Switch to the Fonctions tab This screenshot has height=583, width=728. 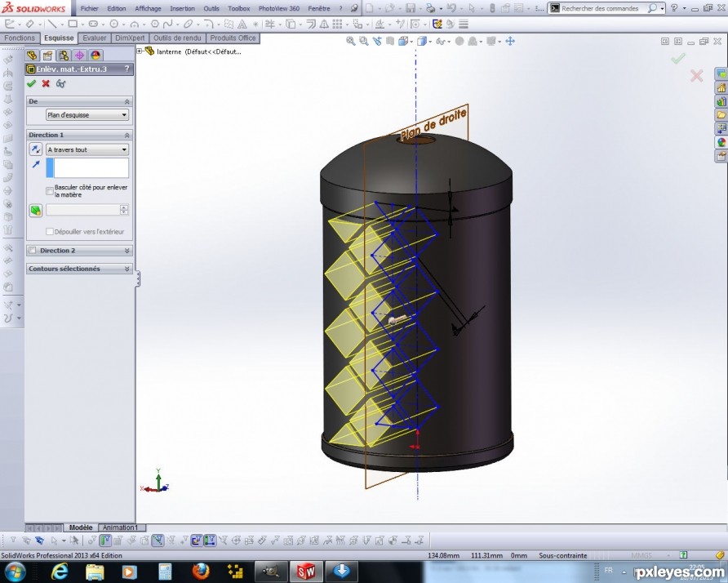[20, 38]
